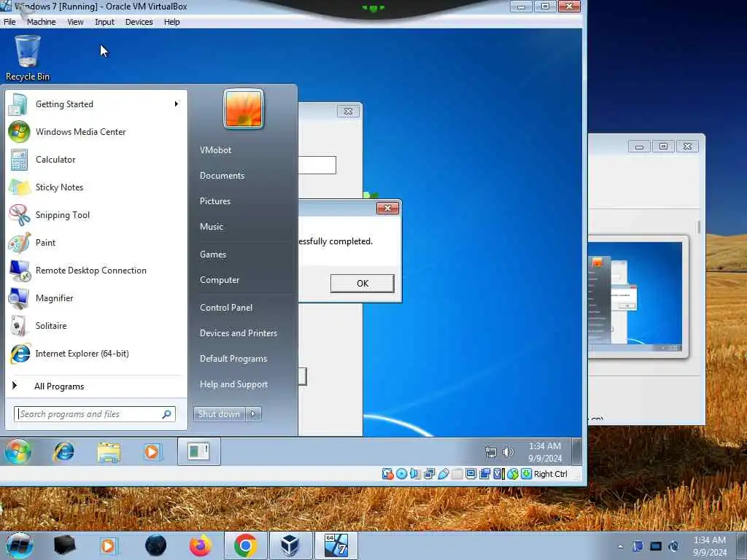Click the VirtualBox mouse integration indicator
This screenshot has height=560, width=747.
(513, 474)
